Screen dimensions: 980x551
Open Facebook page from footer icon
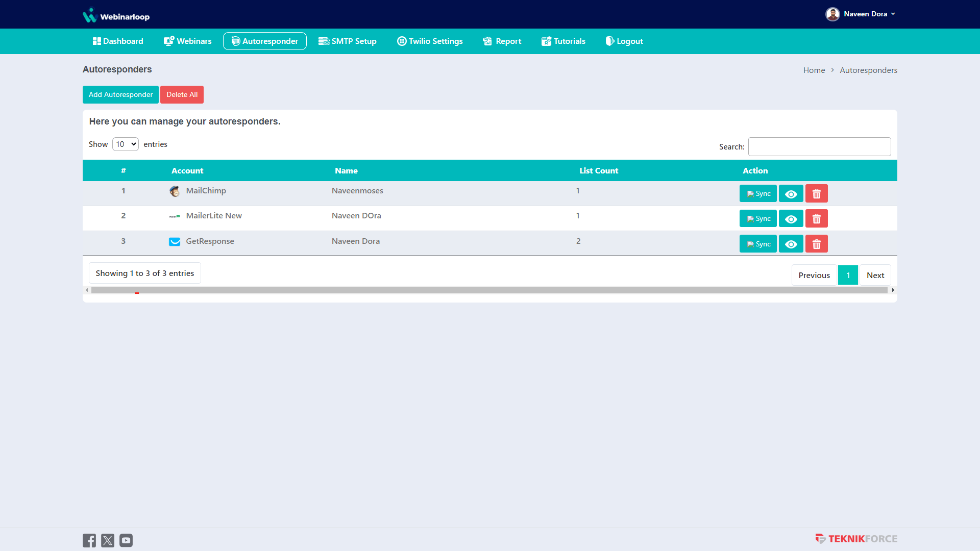(x=89, y=540)
